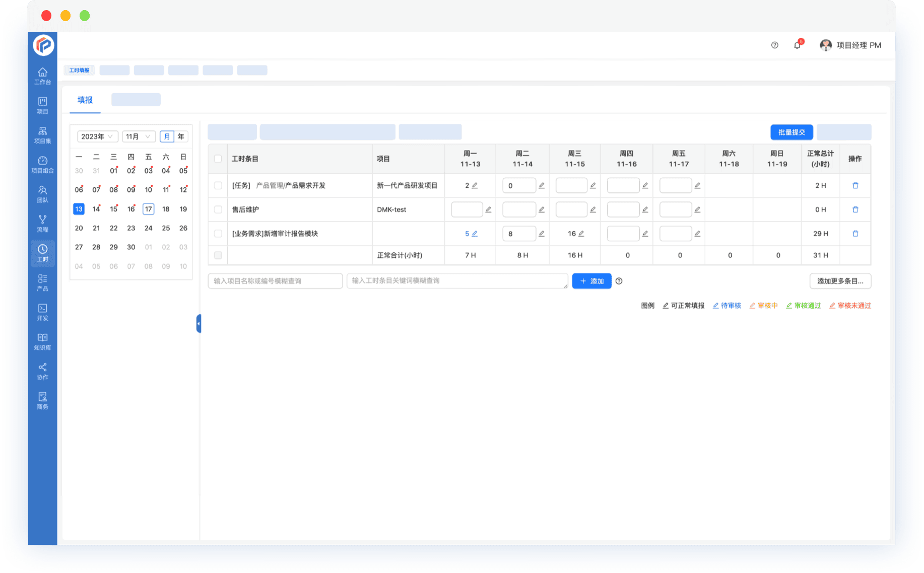924x573 pixels.
Task: Open the 产品 sidebar icon
Action: pos(42,283)
